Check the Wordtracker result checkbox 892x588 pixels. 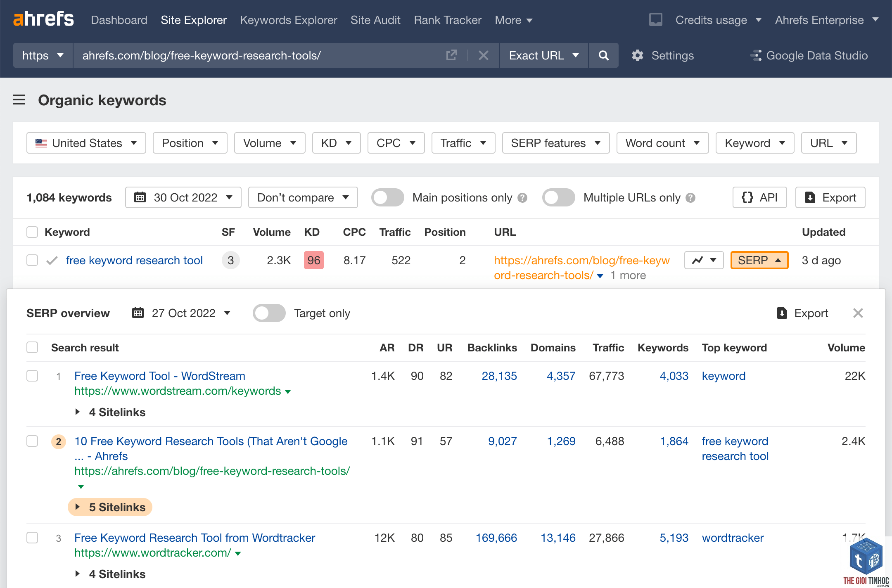pyautogui.click(x=32, y=538)
